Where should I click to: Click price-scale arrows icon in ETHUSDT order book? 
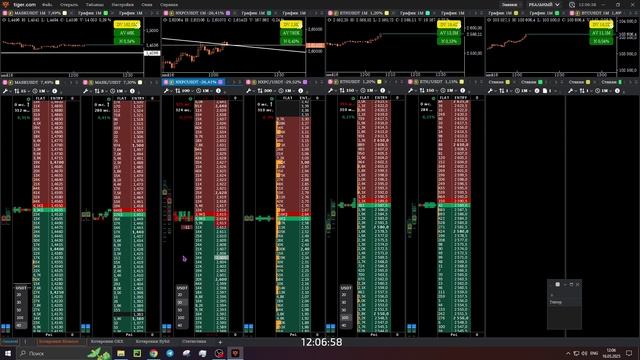coord(342,91)
